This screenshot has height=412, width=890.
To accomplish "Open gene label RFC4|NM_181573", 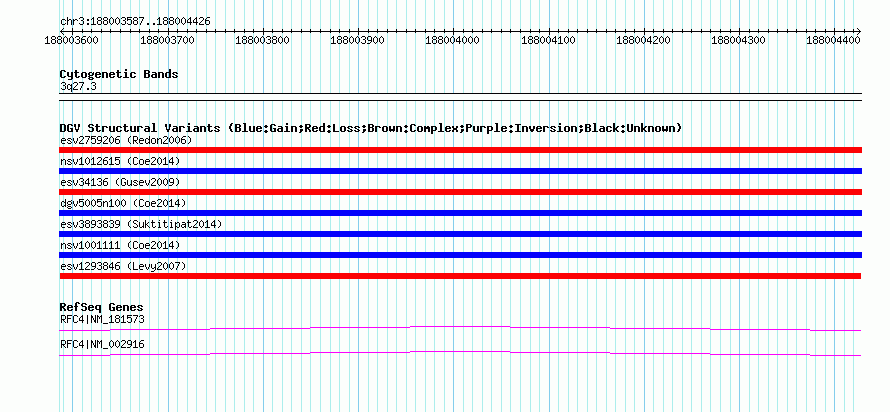I will [x=102, y=319].
